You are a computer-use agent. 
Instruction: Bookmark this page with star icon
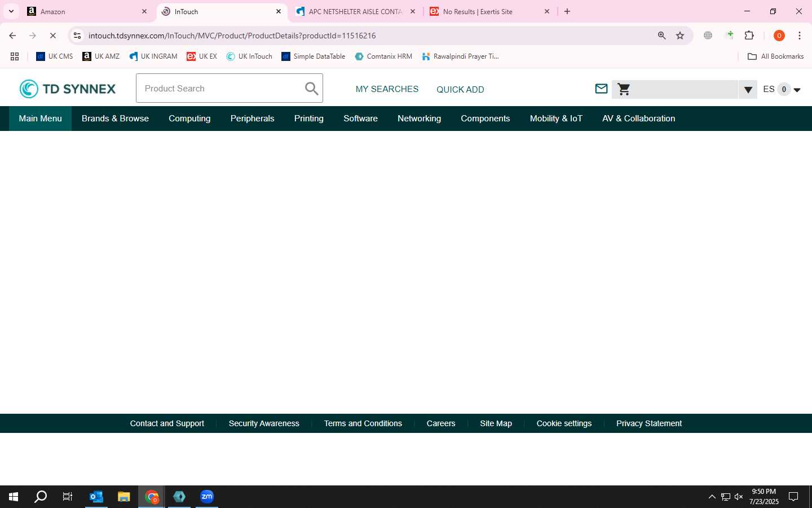[680, 36]
